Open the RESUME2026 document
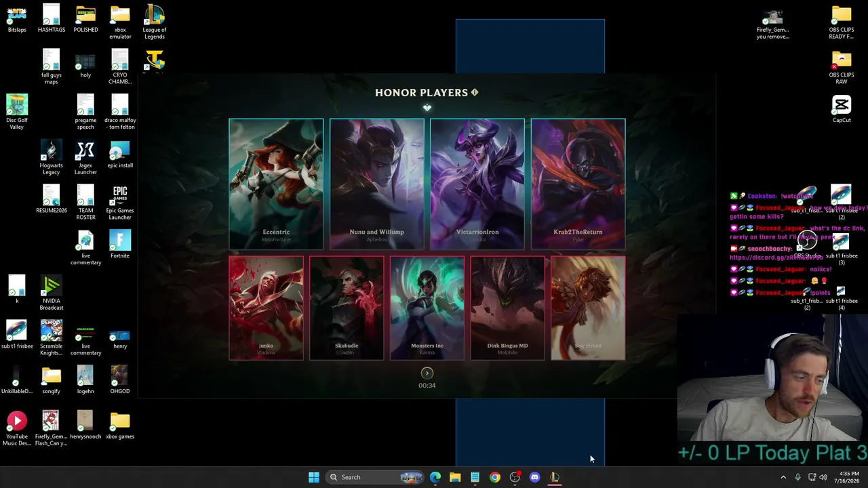Image resolution: width=868 pixels, height=488 pixels. (52, 199)
